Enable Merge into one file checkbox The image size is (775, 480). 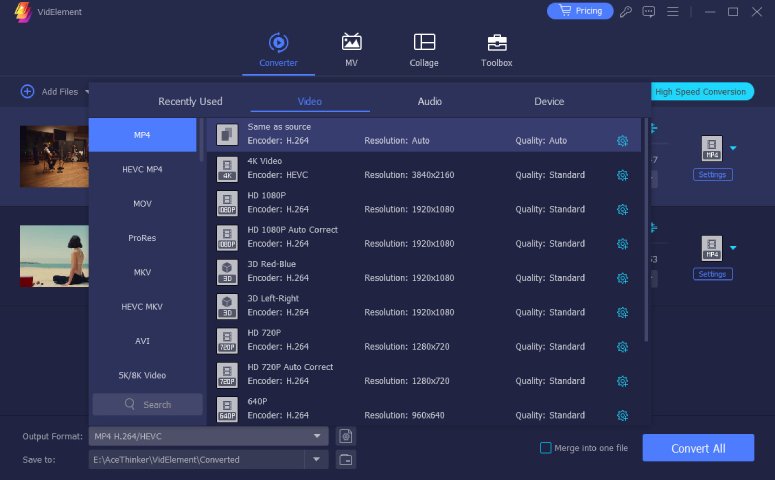(x=546, y=448)
